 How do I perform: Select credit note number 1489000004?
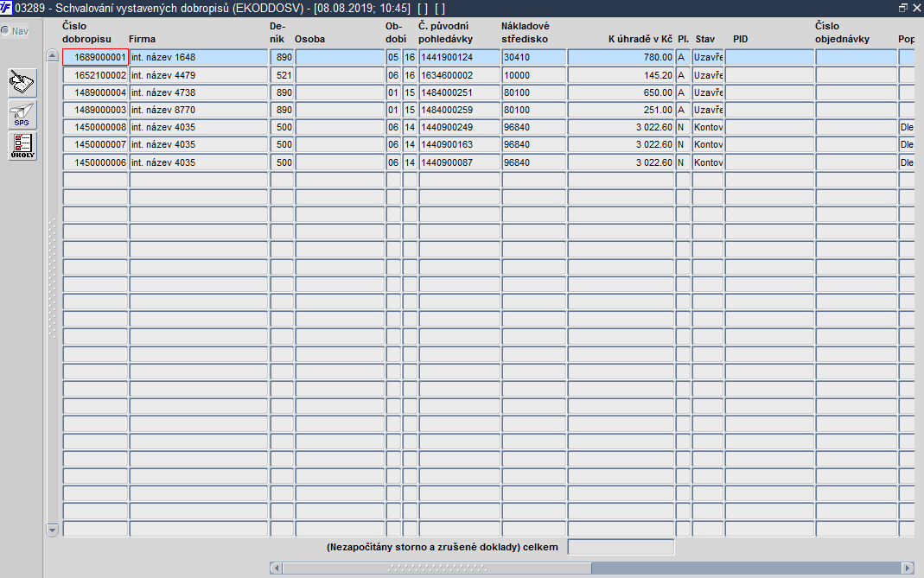click(95, 92)
